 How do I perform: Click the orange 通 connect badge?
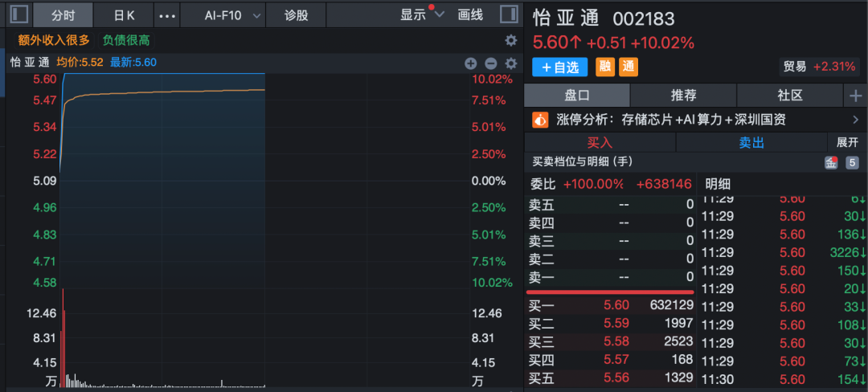[628, 67]
